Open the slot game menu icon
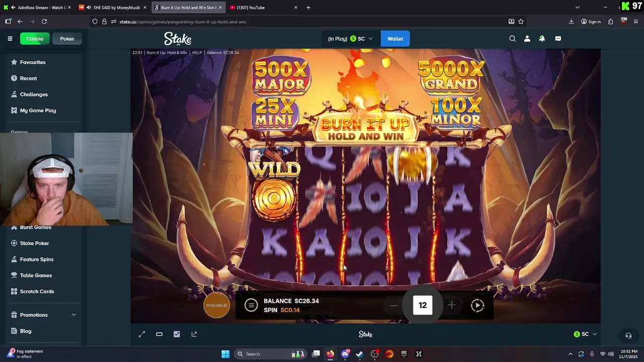The image size is (644, 362). pos(251,305)
